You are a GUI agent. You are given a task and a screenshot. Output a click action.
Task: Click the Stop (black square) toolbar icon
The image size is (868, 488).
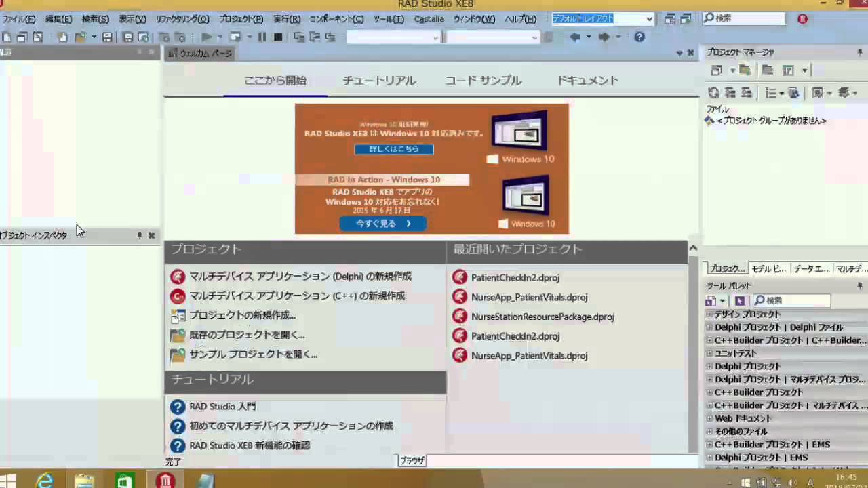[277, 37]
